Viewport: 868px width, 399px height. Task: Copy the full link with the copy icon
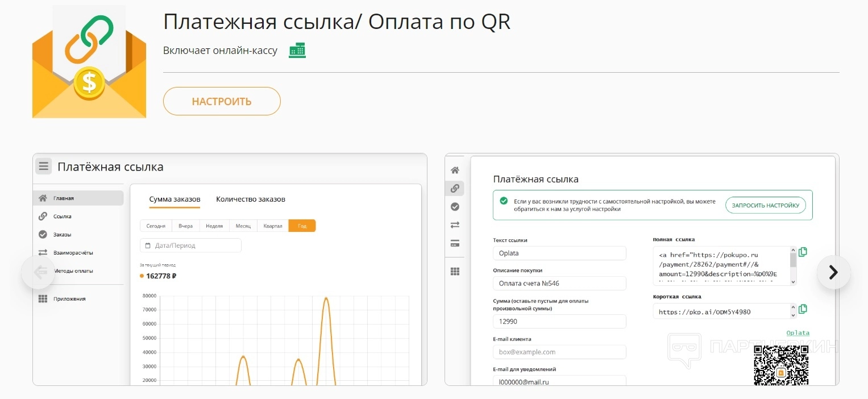click(803, 252)
